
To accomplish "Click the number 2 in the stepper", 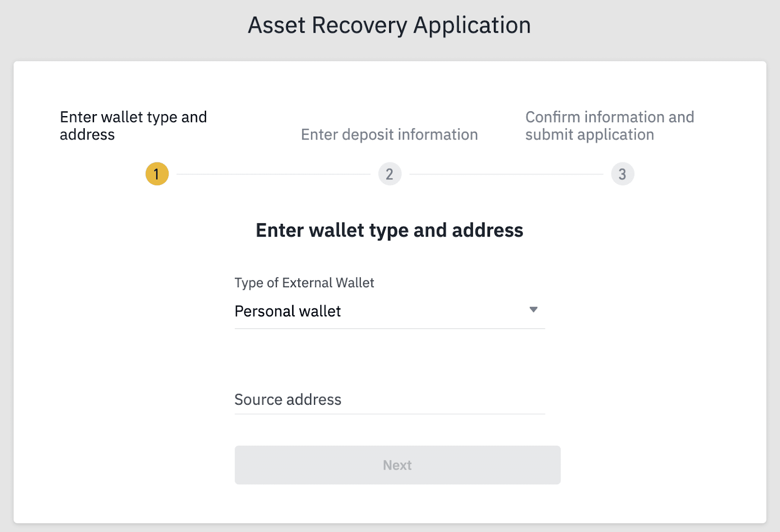I will point(390,174).
